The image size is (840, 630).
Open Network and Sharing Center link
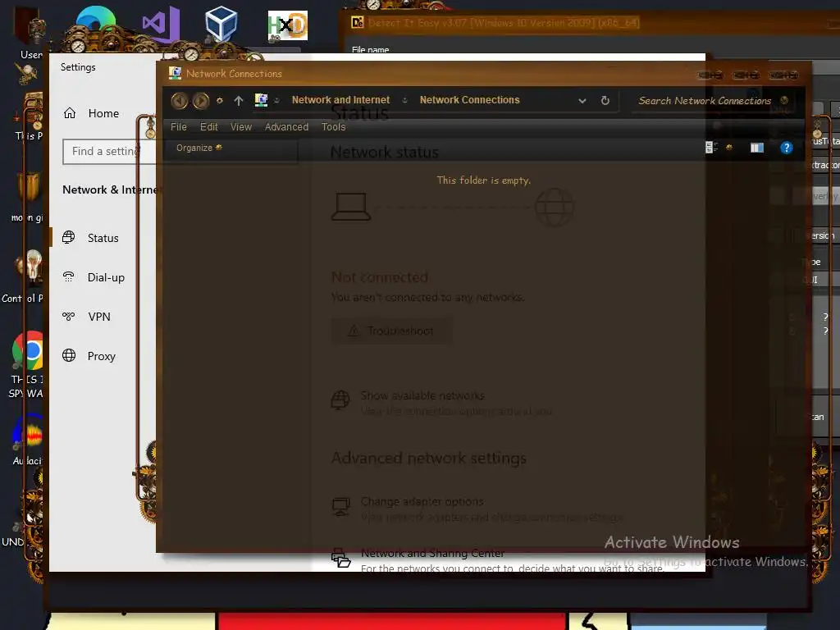(432, 554)
